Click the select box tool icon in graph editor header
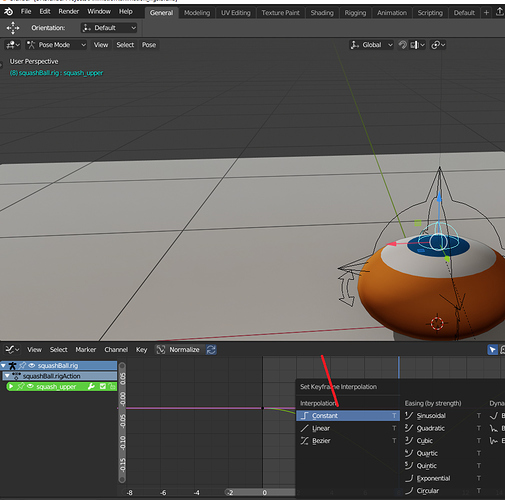 click(x=492, y=350)
